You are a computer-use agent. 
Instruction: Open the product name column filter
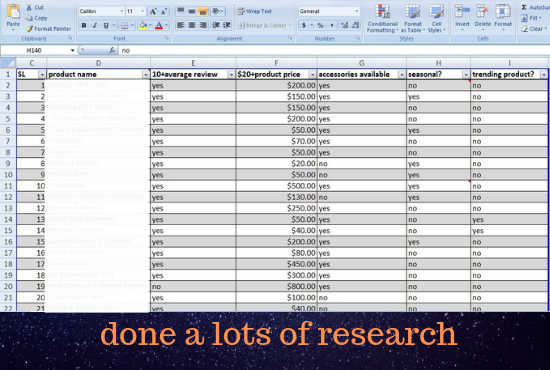tap(145, 74)
